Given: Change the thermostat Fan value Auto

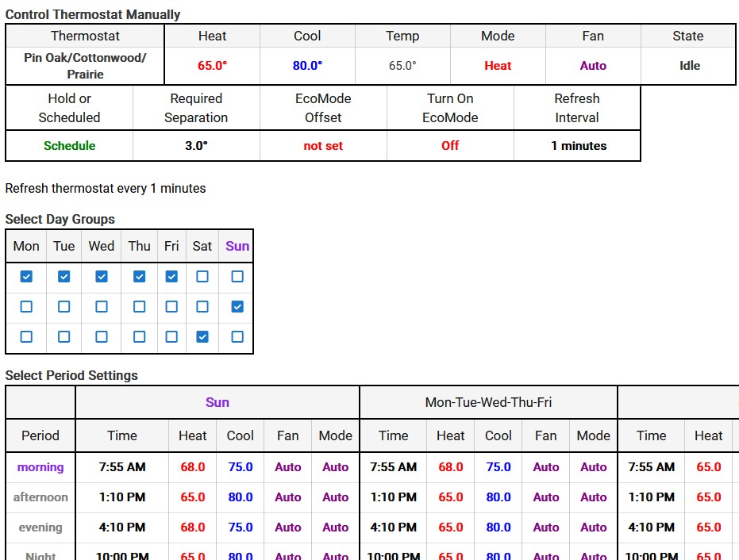Looking at the screenshot, I should point(593,66).
